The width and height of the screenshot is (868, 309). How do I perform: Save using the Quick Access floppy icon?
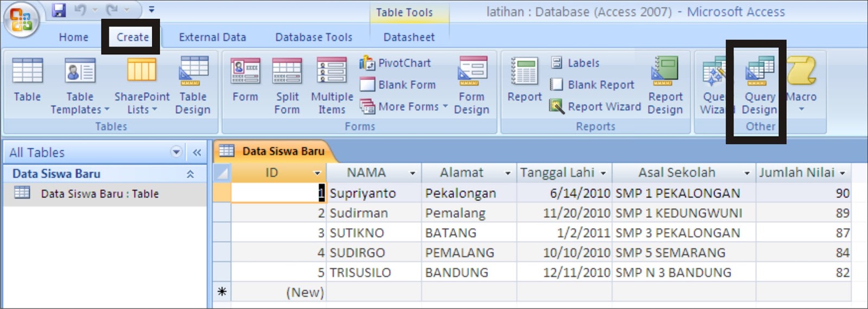(59, 9)
